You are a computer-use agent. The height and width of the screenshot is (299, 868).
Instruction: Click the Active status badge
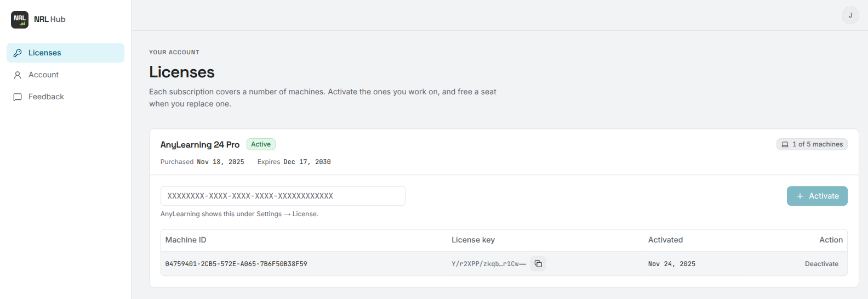[x=261, y=144]
